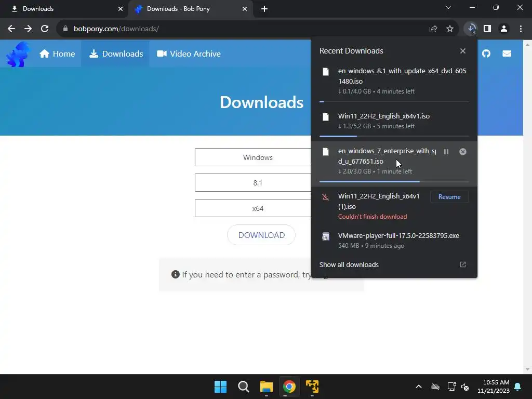
Task: Click the padlock site info icon
Action: click(x=65, y=29)
